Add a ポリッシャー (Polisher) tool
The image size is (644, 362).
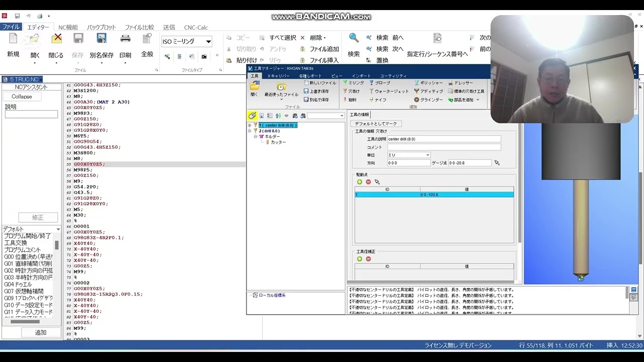tap(429, 83)
